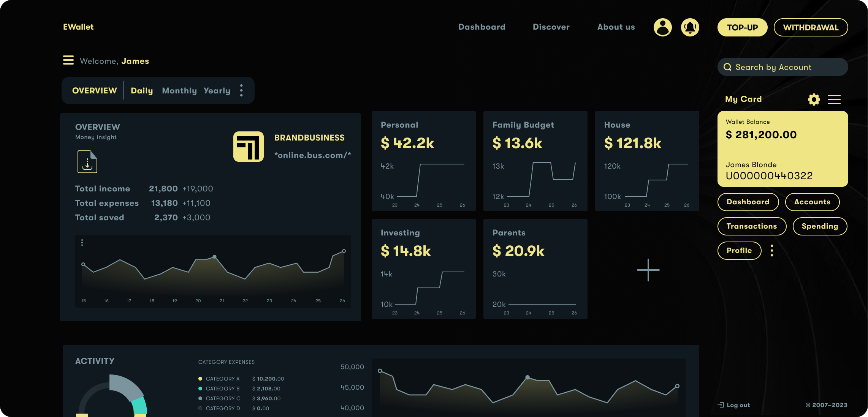Image resolution: width=868 pixels, height=417 pixels.
Task: Click the WITHDRAWAL button
Action: click(811, 27)
